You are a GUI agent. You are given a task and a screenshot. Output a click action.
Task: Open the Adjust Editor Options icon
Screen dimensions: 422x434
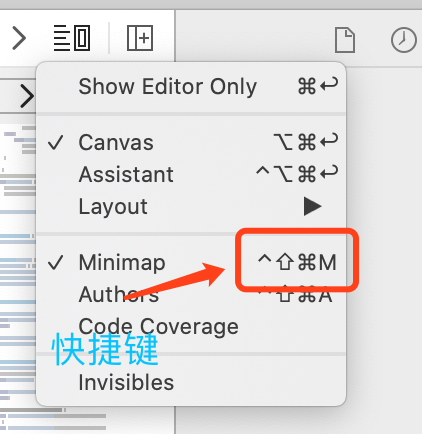pos(72,38)
